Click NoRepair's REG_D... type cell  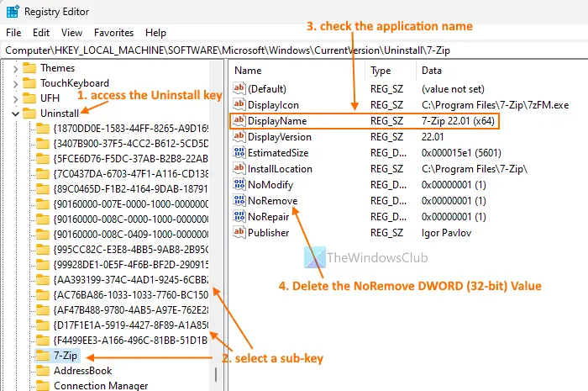coord(388,216)
